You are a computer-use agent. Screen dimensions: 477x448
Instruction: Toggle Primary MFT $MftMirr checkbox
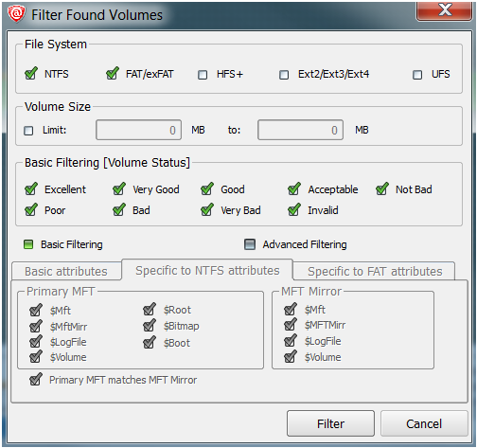tap(36, 326)
